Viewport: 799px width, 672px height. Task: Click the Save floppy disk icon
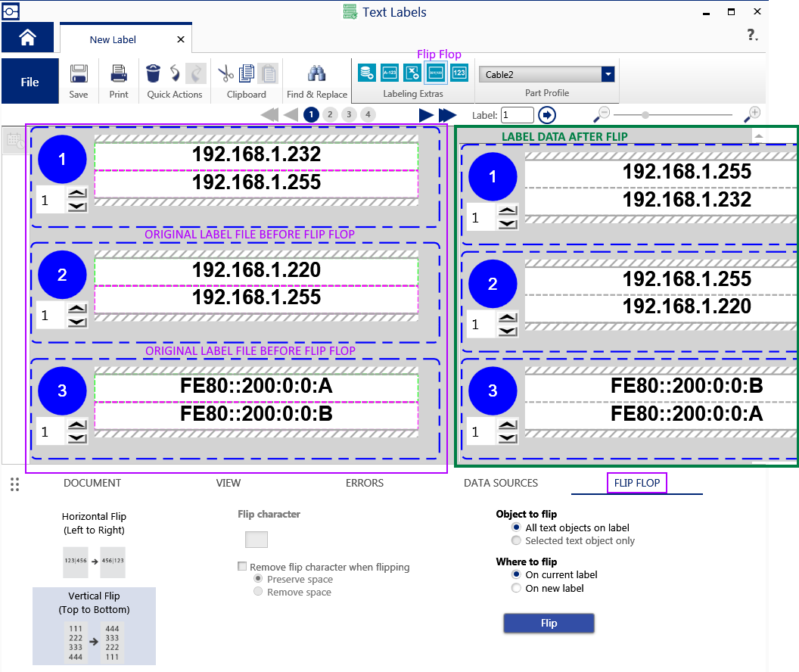79,74
